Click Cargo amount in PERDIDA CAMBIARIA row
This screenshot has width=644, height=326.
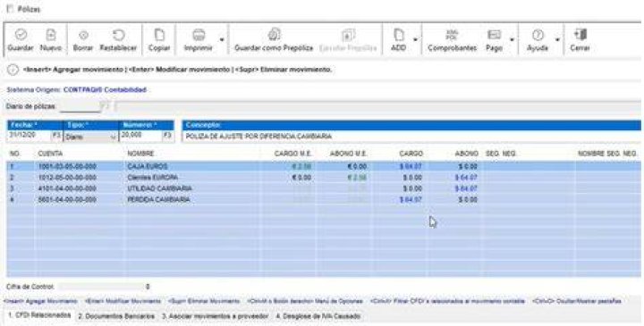click(411, 200)
